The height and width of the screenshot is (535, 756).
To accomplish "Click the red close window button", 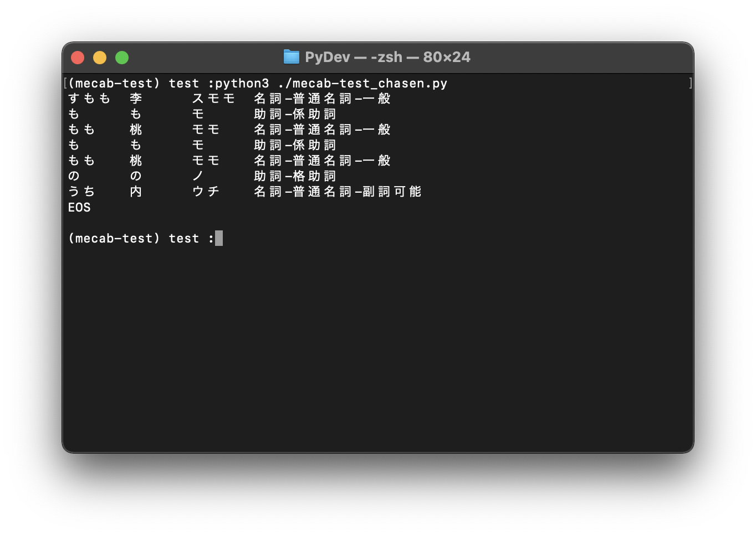I will pyautogui.click(x=78, y=58).
